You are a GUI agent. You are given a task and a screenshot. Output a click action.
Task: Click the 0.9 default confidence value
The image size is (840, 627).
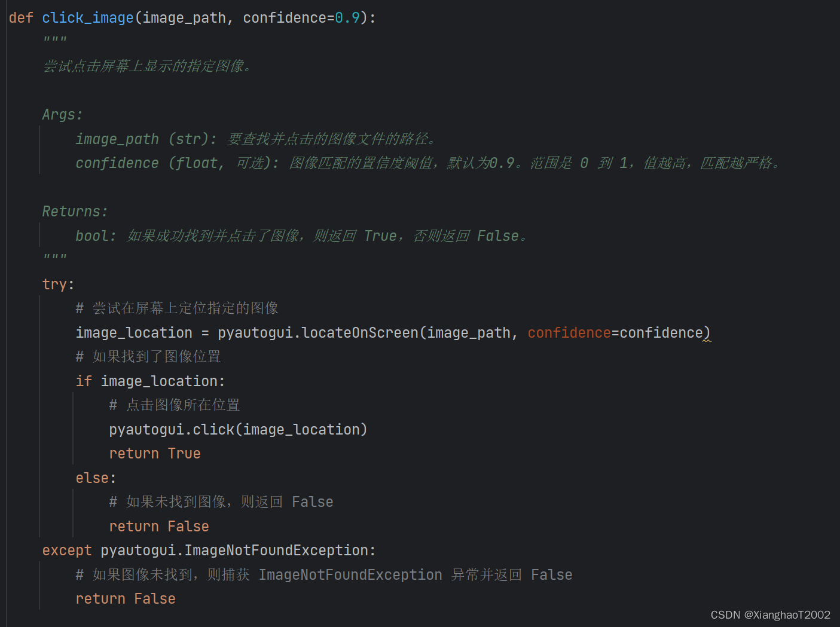tap(347, 18)
